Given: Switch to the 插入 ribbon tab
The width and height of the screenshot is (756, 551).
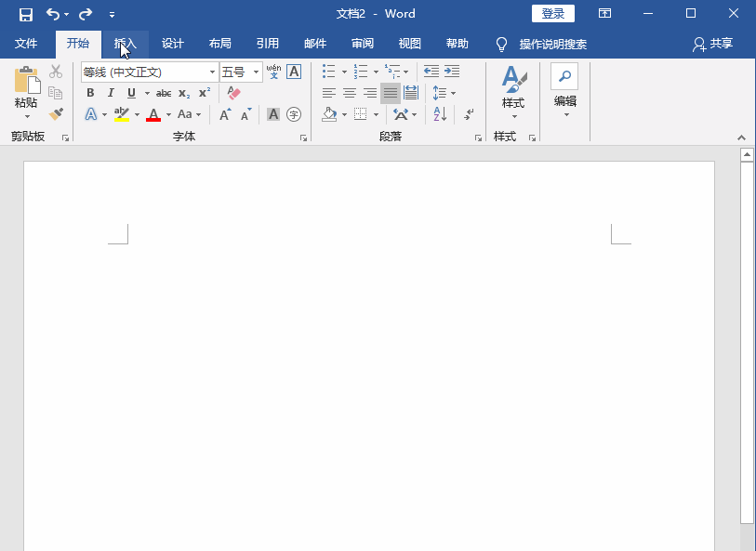Looking at the screenshot, I should [x=126, y=44].
